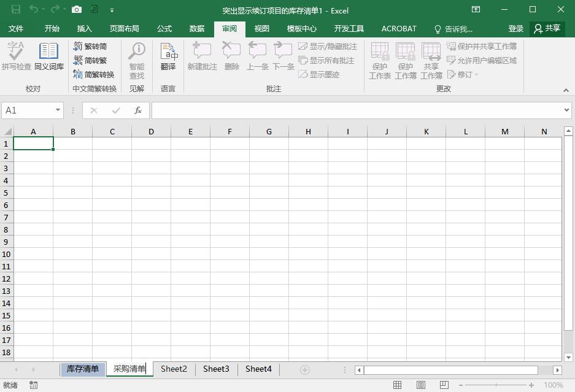
Task: Select the Sheet3 worksheet tab
Action: [215, 369]
